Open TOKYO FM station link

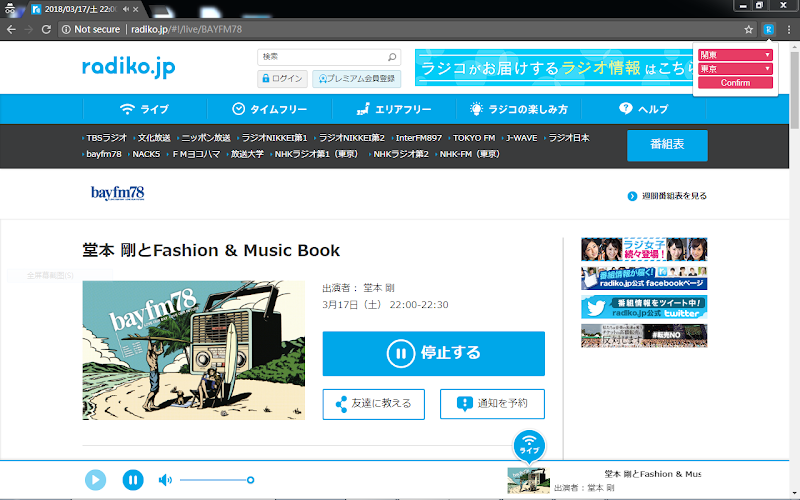pos(474,138)
